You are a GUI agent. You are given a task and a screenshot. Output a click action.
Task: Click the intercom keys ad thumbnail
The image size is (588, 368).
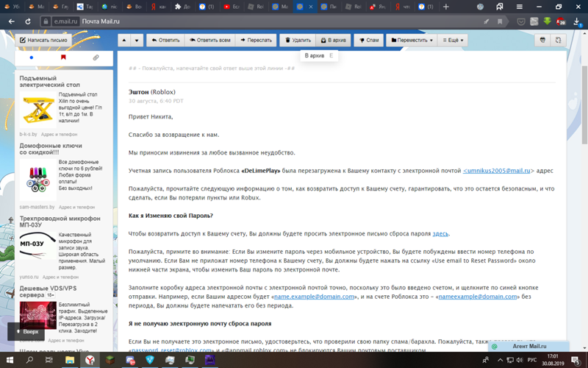pos(38,180)
